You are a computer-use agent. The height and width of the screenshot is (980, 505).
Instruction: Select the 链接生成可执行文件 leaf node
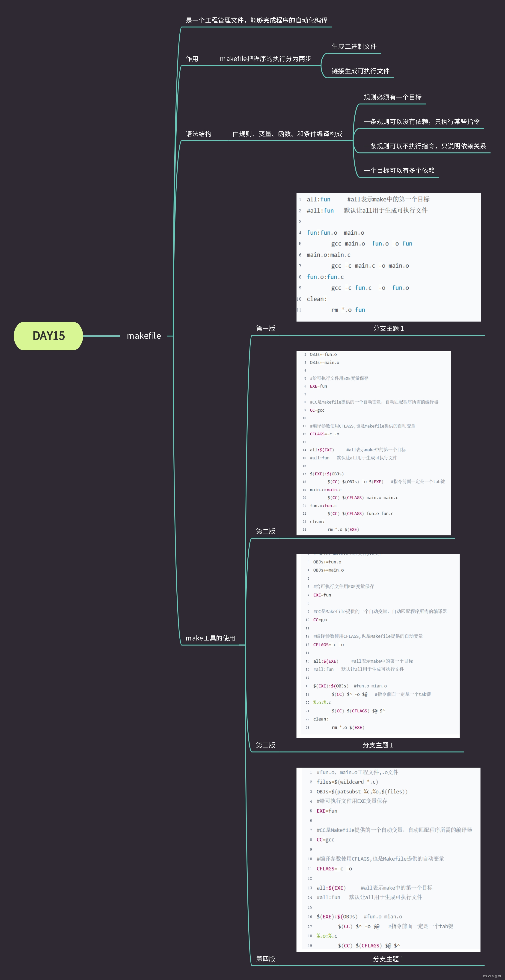pyautogui.click(x=360, y=71)
